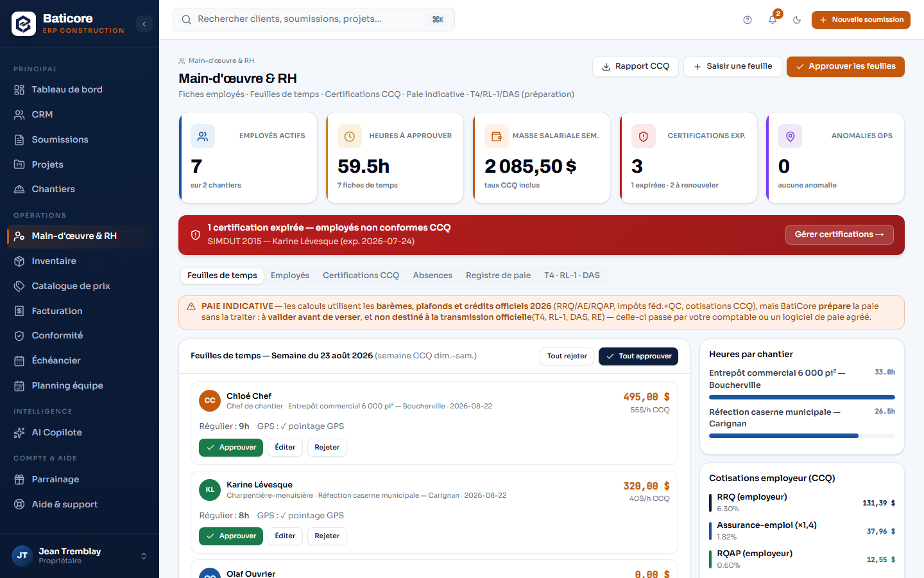The width and height of the screenshot is (924, 578).
Task: Click the 320,00 $ amount for Karine Lévesque
Action: pos(647,486)
